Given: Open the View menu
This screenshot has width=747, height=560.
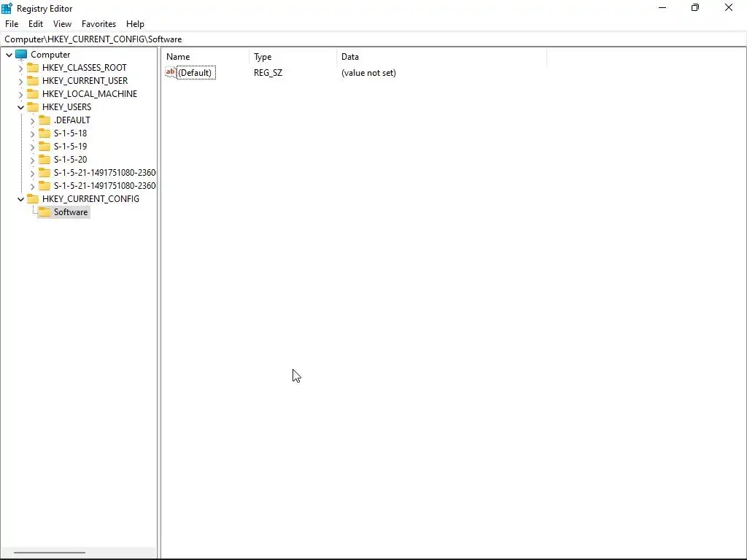Looking at the screenshot, I should (x=62, y=24).
